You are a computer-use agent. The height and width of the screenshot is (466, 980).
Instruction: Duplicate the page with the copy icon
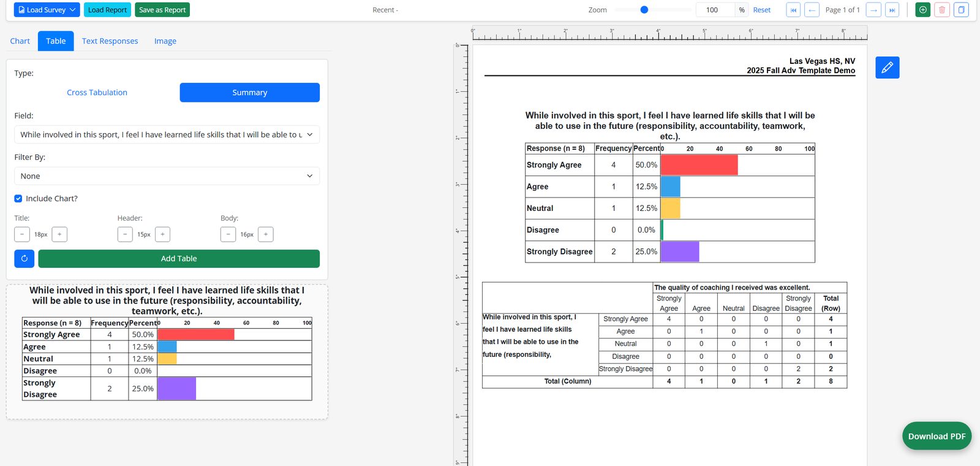[x=961, y=10]
